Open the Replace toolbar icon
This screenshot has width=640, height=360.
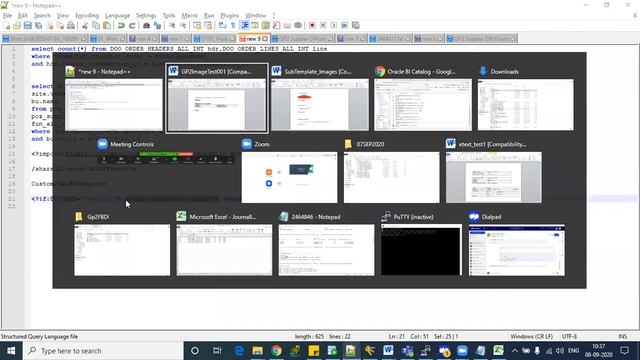click(x=157, y=26)
